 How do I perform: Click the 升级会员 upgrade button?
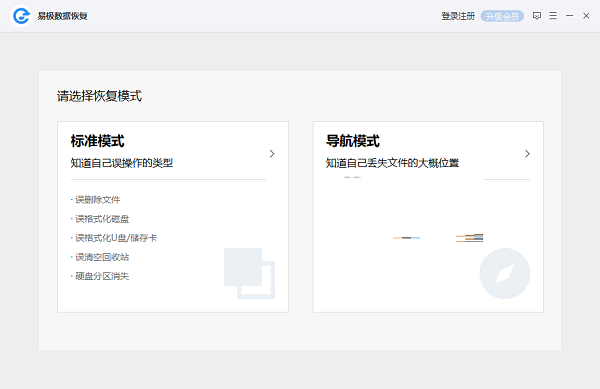click(502, 16)
